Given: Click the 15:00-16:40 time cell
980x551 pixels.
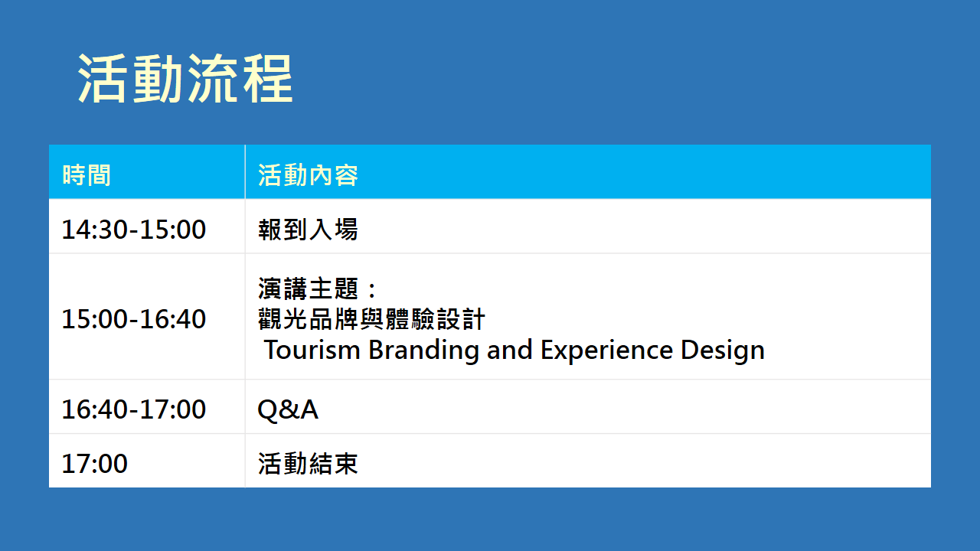Looking at the screenshot, I should 134,318.
